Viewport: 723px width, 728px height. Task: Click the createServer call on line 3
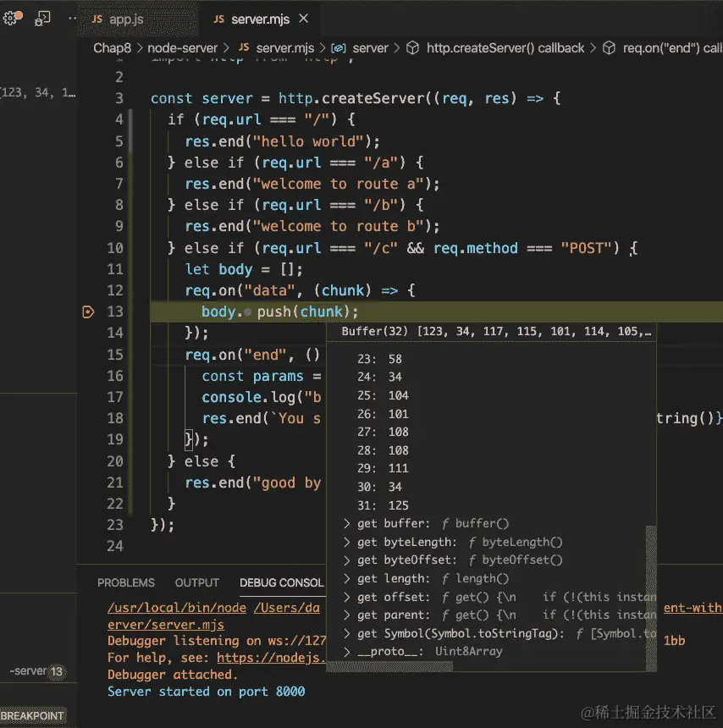(373, 98)
